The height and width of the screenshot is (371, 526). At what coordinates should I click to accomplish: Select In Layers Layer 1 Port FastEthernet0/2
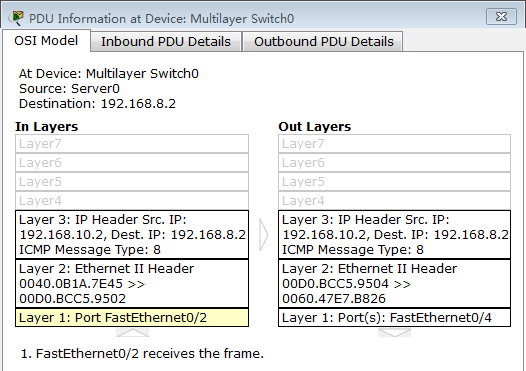tap(132, 317)
